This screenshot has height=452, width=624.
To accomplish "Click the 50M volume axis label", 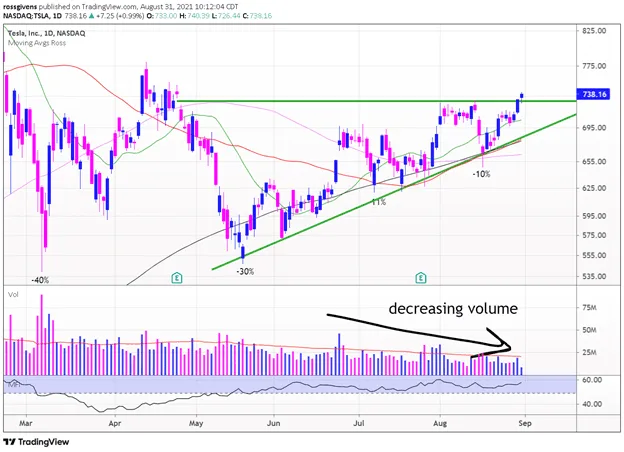I will 589,330.
